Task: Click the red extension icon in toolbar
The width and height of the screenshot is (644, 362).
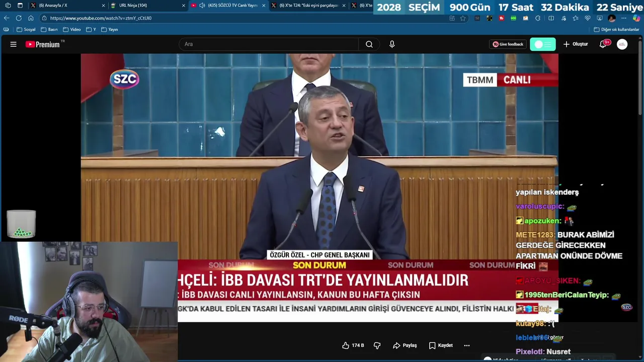Action: click(502, 18)
